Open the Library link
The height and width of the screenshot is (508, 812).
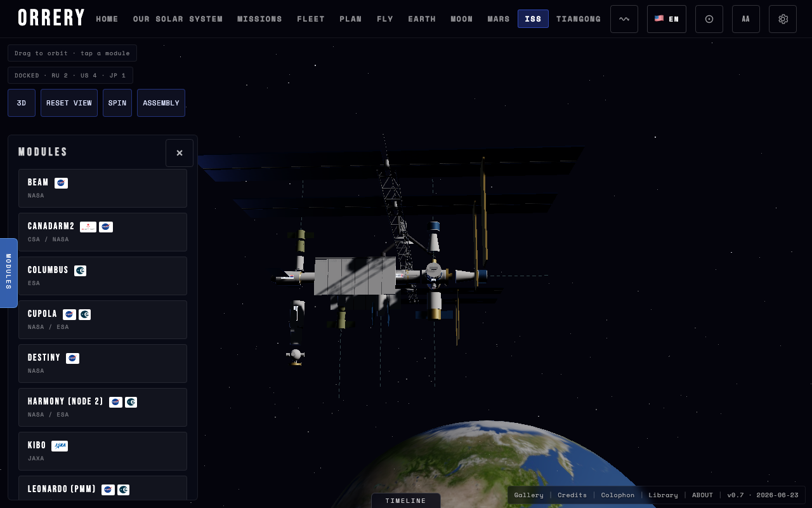point(663,495)
